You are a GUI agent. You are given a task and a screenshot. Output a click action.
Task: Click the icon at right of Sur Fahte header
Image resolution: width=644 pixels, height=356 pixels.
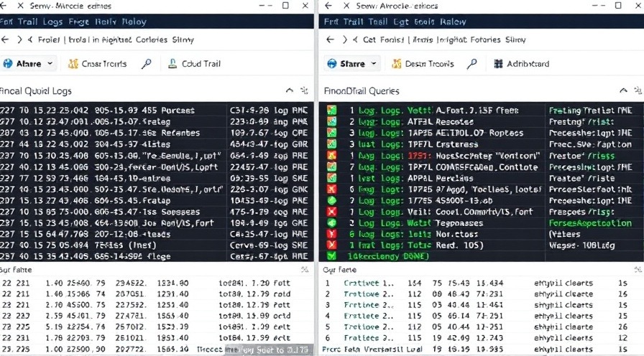[x=305, y=269]
